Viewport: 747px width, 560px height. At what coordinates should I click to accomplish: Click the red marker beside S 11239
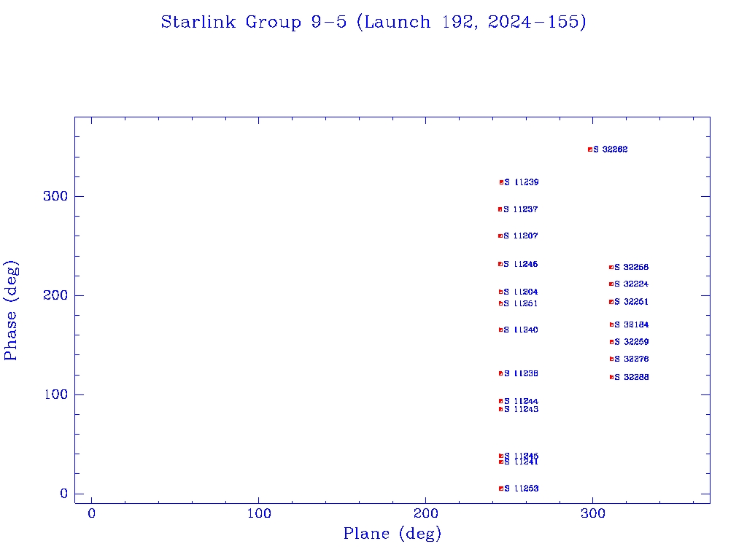501,182
